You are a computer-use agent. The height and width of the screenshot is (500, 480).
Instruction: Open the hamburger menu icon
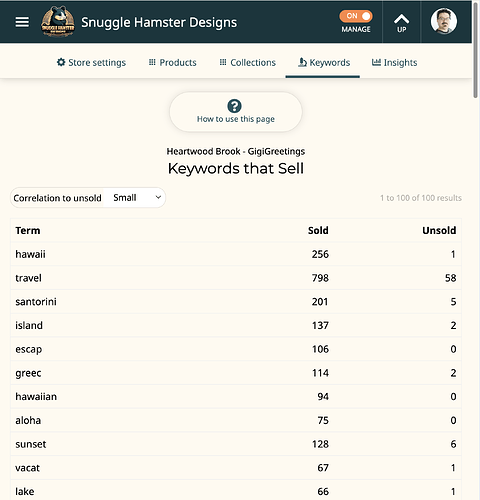coord(22,22)
